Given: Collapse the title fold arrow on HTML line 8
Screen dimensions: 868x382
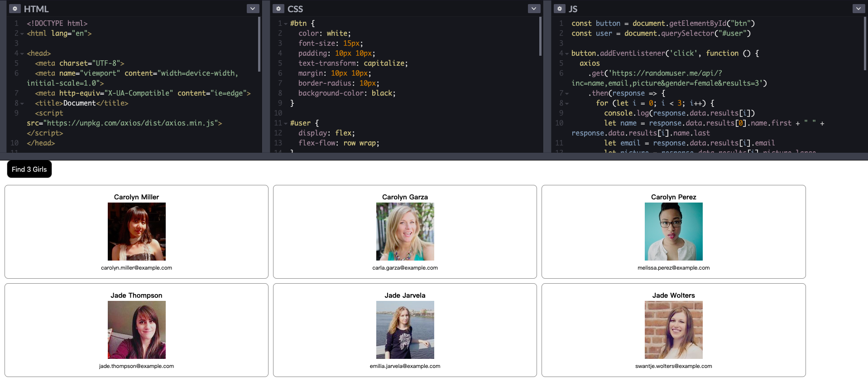Looking at the screenshot, I should [22, 103].
